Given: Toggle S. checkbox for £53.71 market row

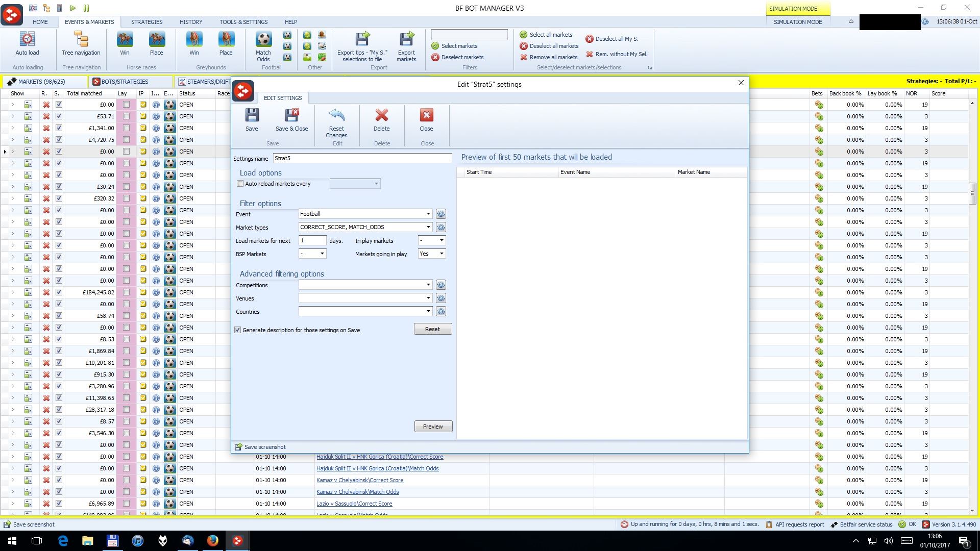Looking at the screenshot, I should click(59, 116).
